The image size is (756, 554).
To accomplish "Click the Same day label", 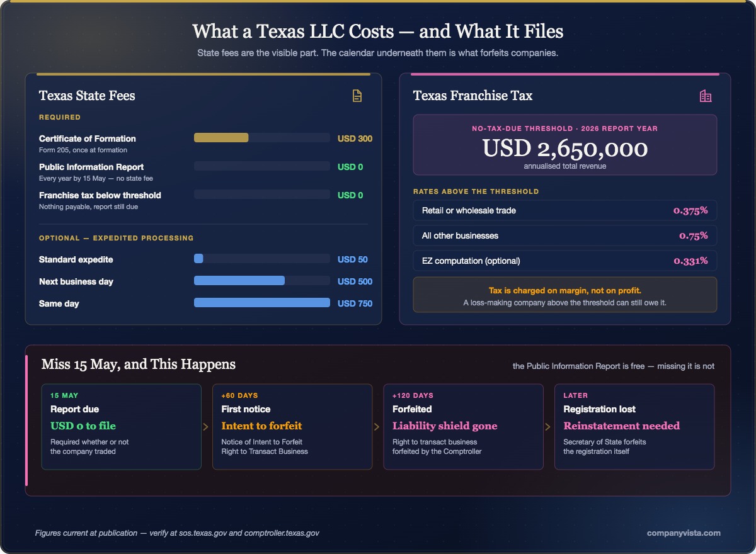I will click(x=59, y=303).
